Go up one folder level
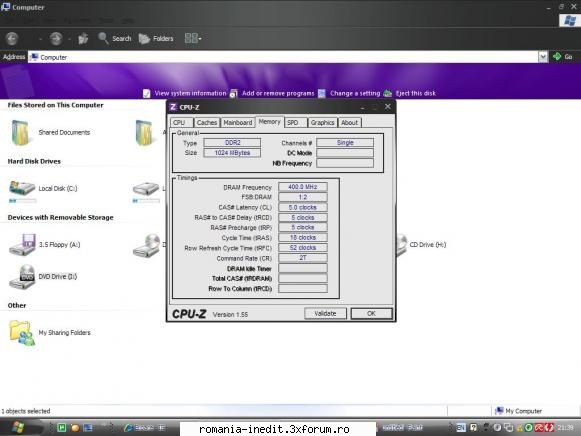581x436 pixels. coord(83,39)
